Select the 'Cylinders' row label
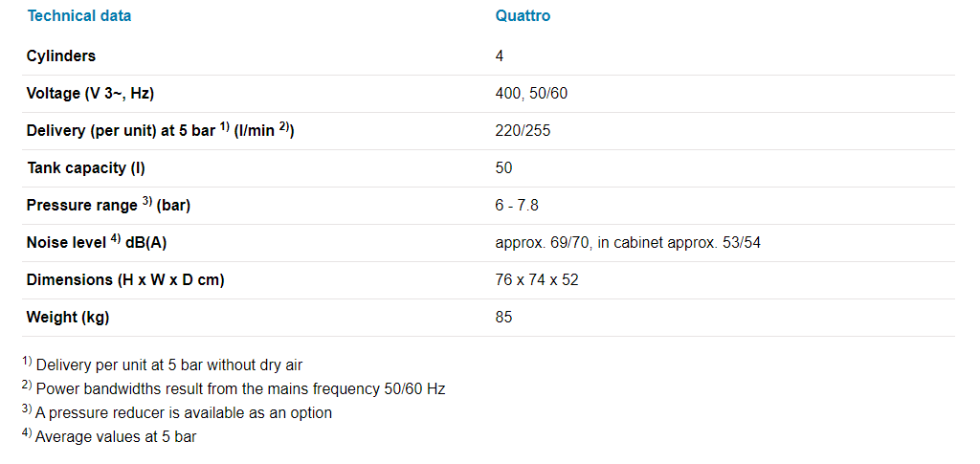Screen dimensions: 980x464 pos(61,56)
